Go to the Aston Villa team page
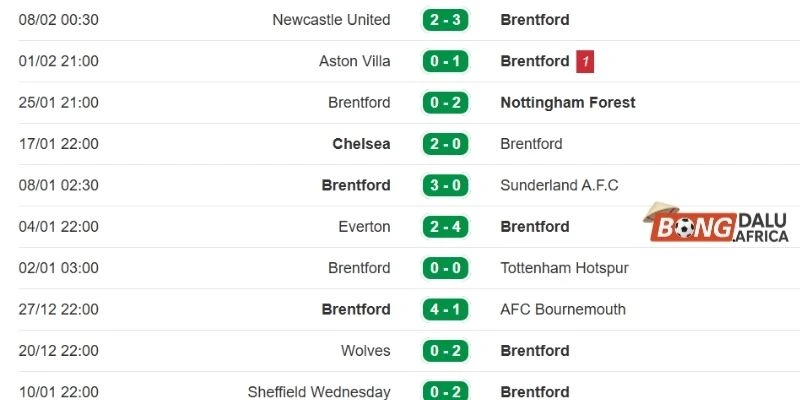 tap(354, 62)
